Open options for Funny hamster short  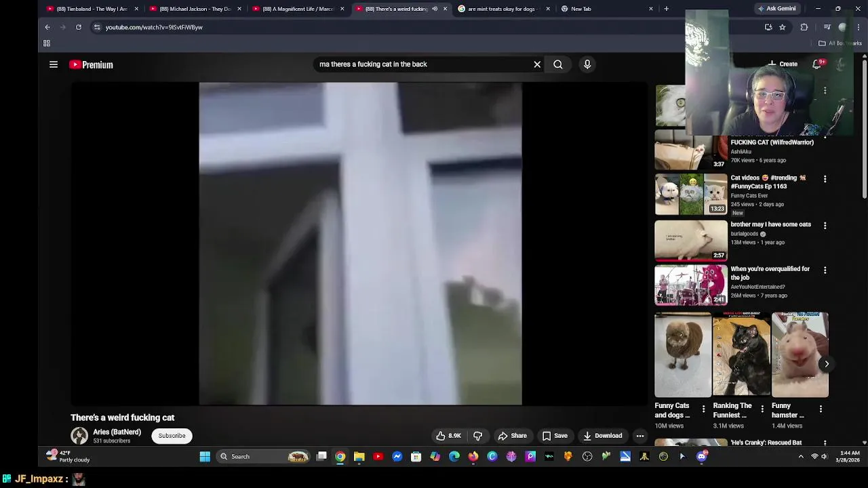tap(821, 409)
